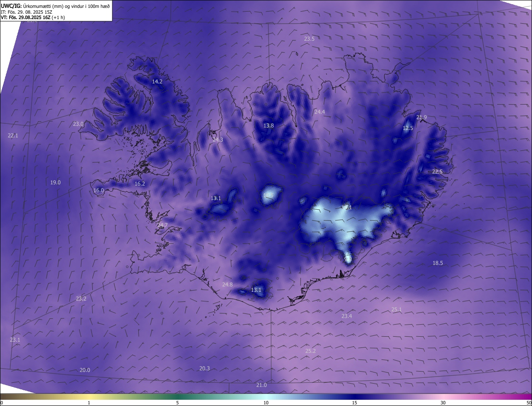Click the 16.0 value label
Image resolution: width=532 pixels, height=406 pixels.
pyautogui.click(x=99, y=191)
